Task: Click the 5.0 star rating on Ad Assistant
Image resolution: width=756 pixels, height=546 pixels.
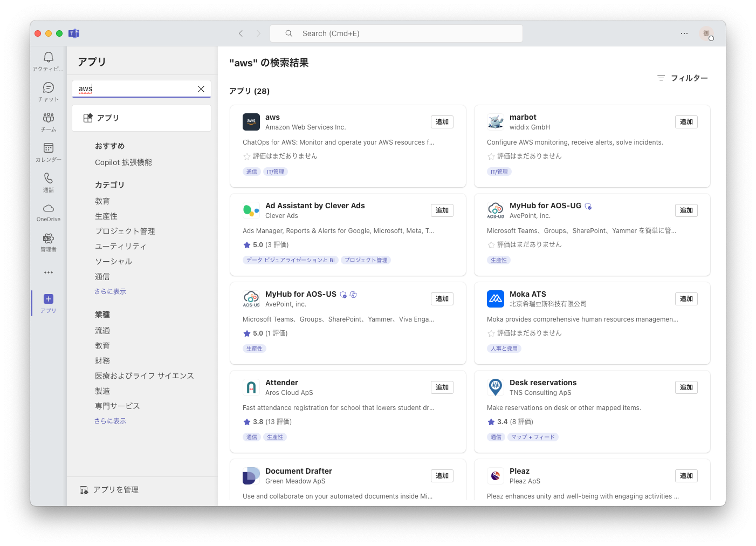Action: (x=266, y=245)
